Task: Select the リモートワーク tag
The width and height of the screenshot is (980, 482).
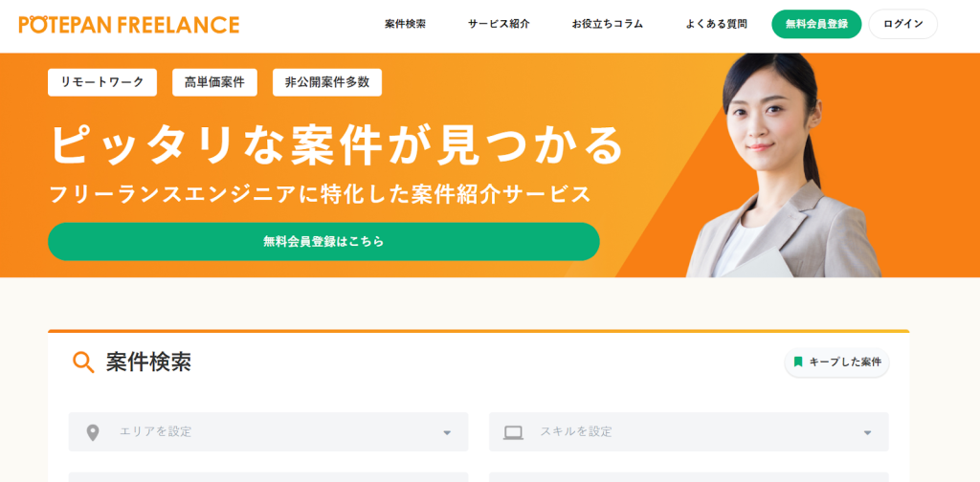Action: (x=102, y=82)
